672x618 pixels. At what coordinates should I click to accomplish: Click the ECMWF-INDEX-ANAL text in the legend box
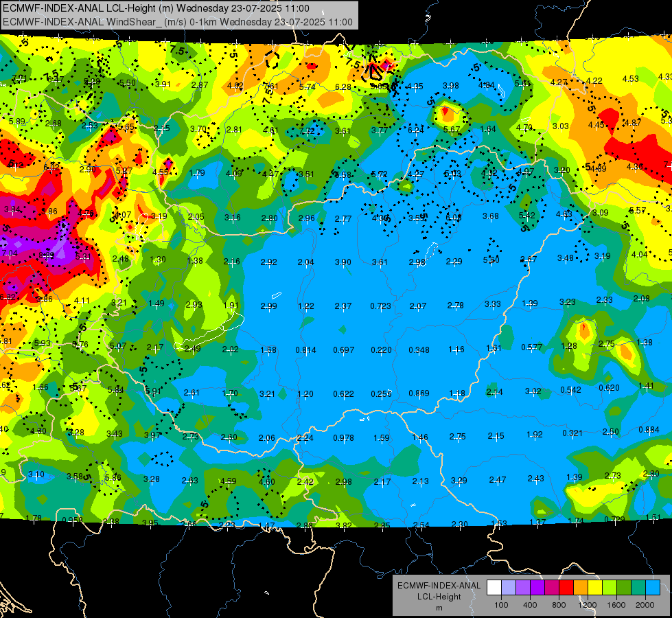click(439, 586)
